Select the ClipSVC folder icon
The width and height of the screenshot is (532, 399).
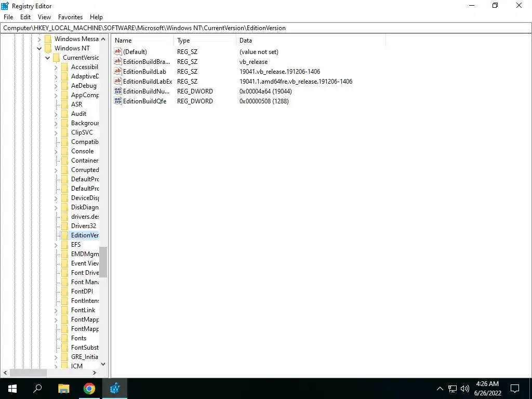(64, 132)
